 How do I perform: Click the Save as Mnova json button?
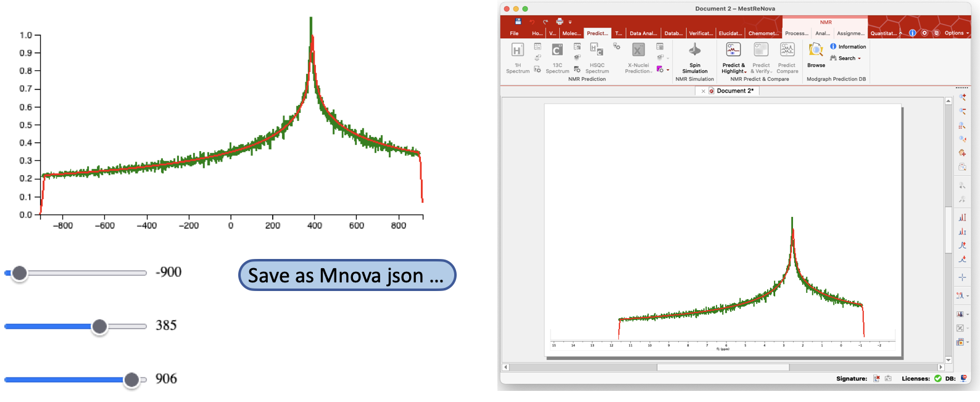coord(347,275)
